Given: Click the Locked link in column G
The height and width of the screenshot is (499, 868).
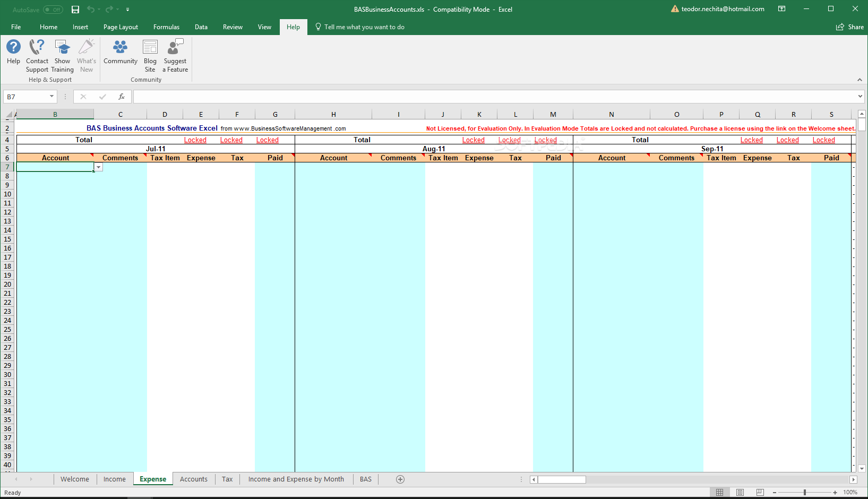Looking at the screenshot, I should pos(268,140).
